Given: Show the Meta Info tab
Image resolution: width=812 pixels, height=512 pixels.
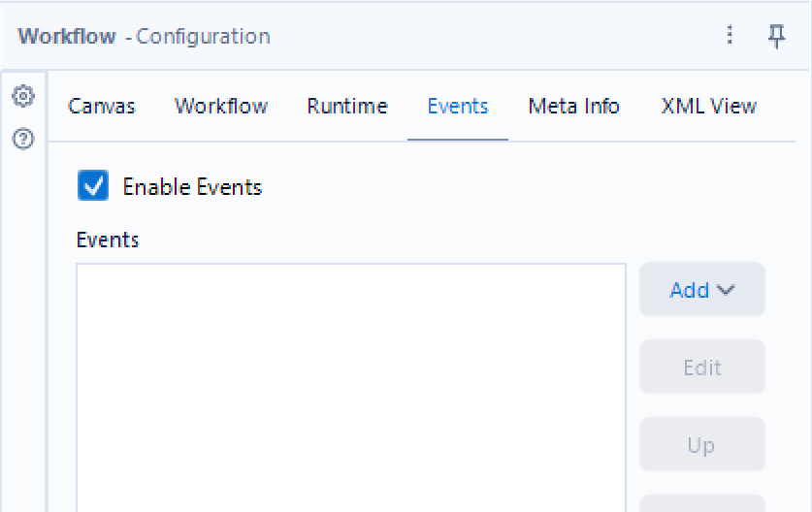Looking at the screenshot, I should pyautogui.click(x=574, y=107).
